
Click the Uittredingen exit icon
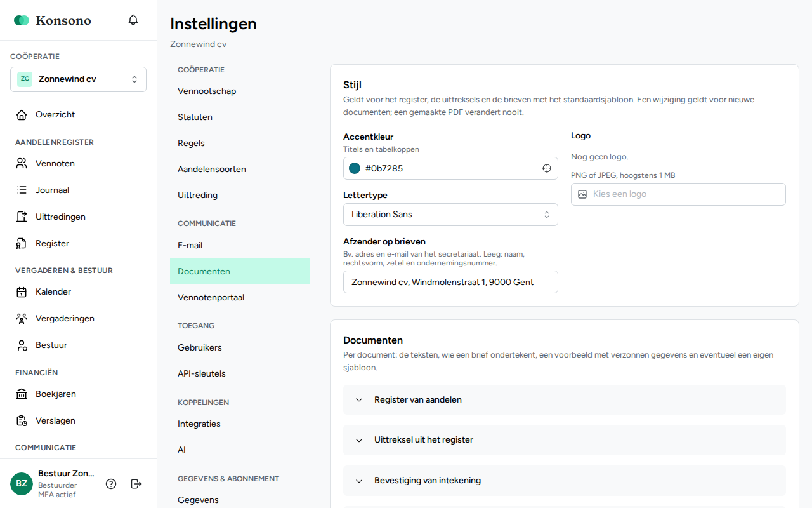tap(22, 217)
